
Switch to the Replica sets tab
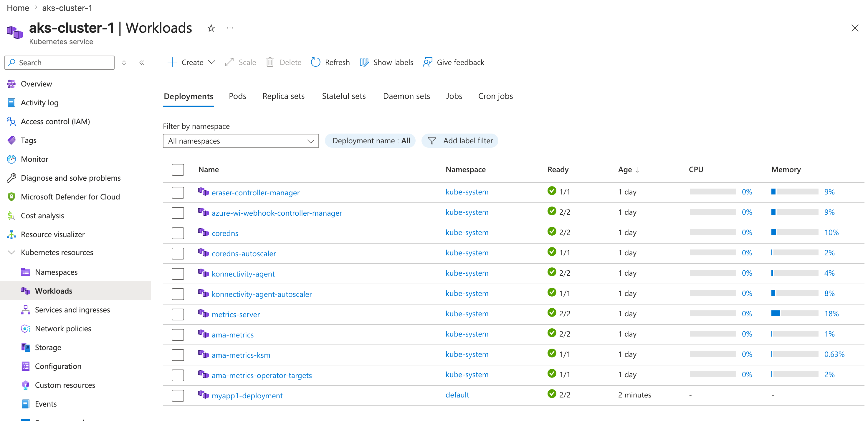(283, 96)
